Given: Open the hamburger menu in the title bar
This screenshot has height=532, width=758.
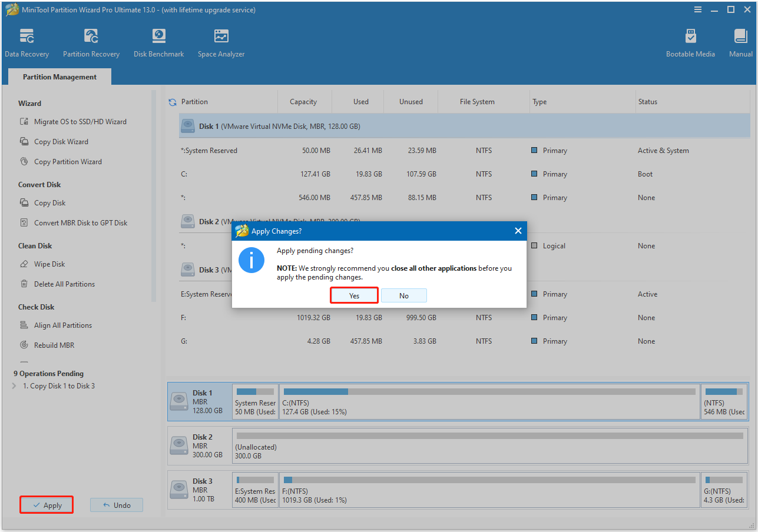Looking at the screenshot, I should [x=697, y=9].
